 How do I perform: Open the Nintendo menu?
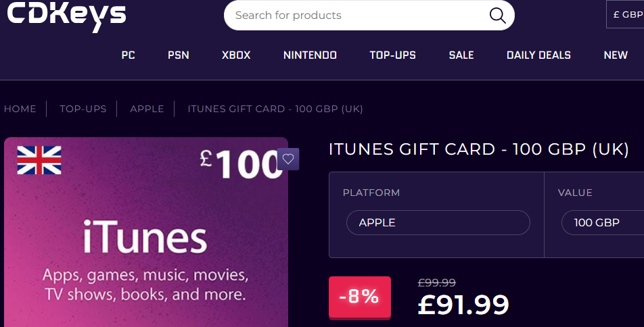310,55
